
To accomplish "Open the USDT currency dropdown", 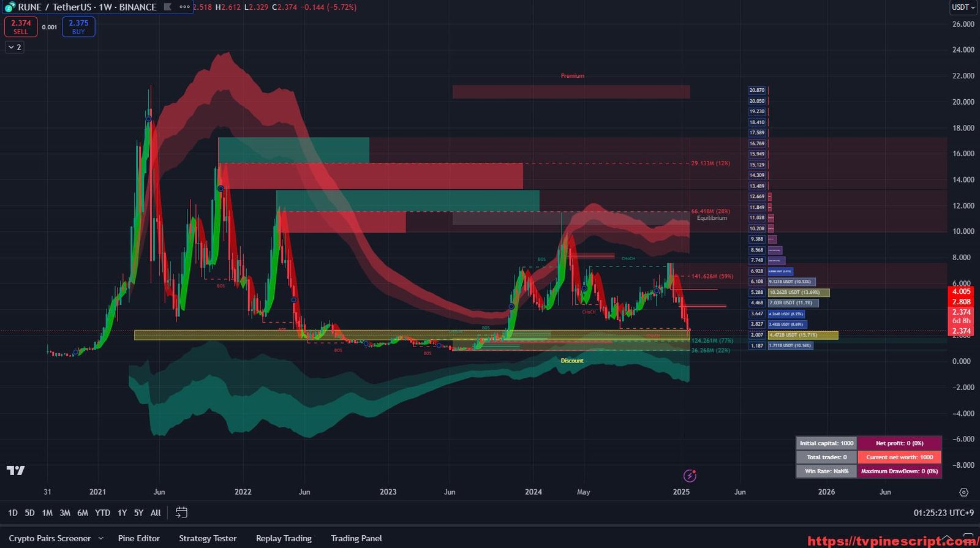I will 963,7.
